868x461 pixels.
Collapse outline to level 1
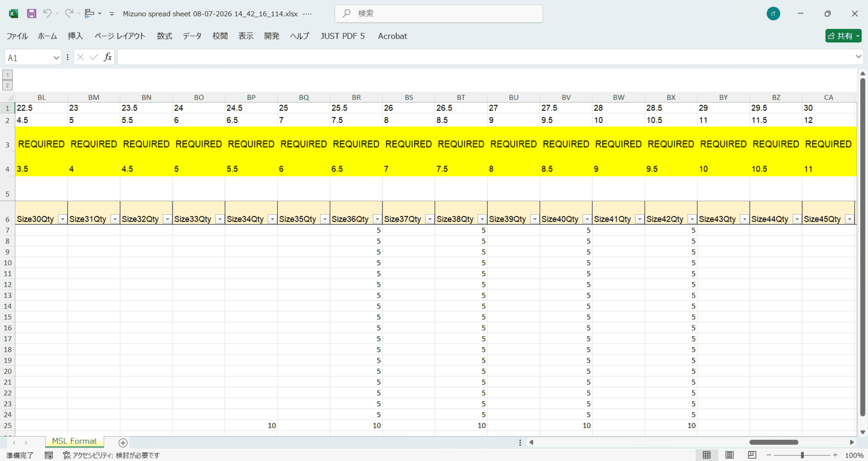tap(8, 75)
